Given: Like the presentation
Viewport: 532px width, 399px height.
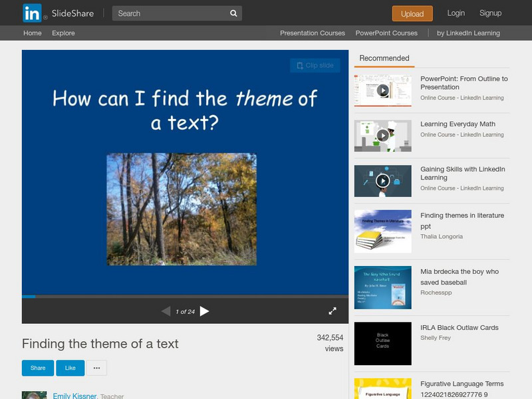Looking at the screenshot, I should click(70, 368).
